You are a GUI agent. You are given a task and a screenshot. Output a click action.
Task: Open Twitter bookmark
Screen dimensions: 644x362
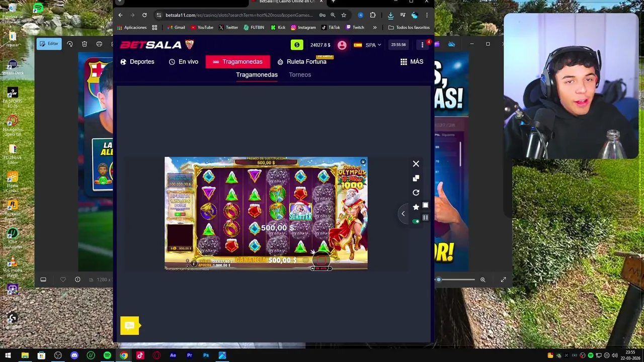(228, 28)
